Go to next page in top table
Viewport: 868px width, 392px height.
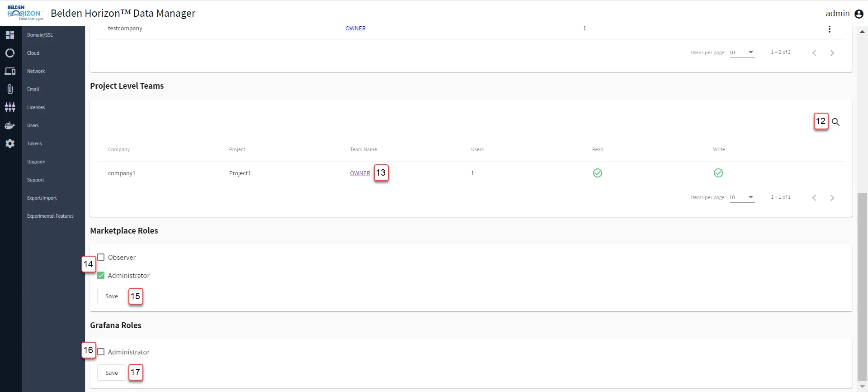pyautogui.click(x=832, y=53)
